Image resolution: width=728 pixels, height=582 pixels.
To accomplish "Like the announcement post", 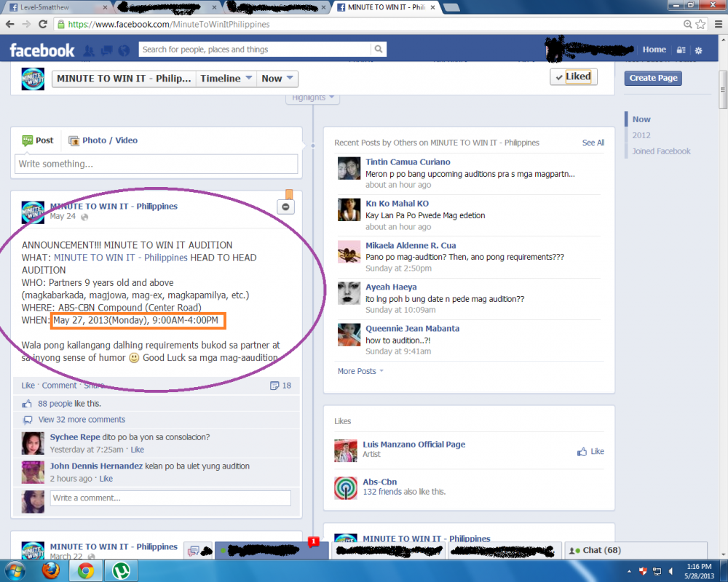I will 28,386.
